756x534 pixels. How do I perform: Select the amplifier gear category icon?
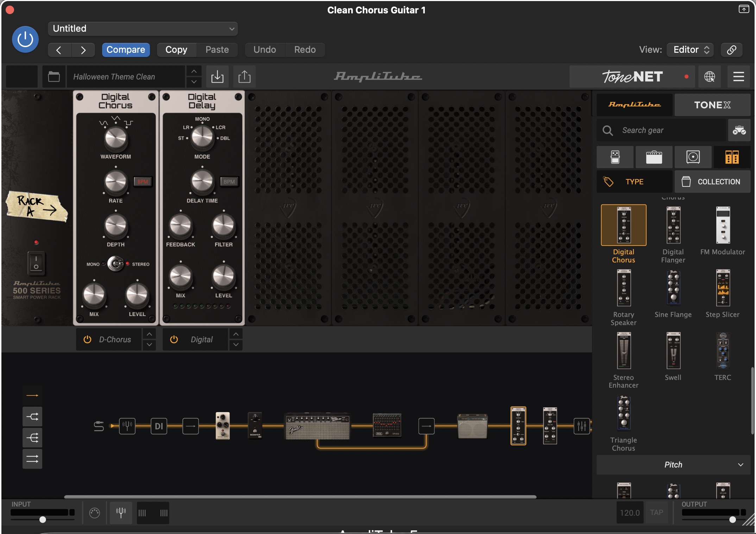pyautogui.click(x=654, y=157)
